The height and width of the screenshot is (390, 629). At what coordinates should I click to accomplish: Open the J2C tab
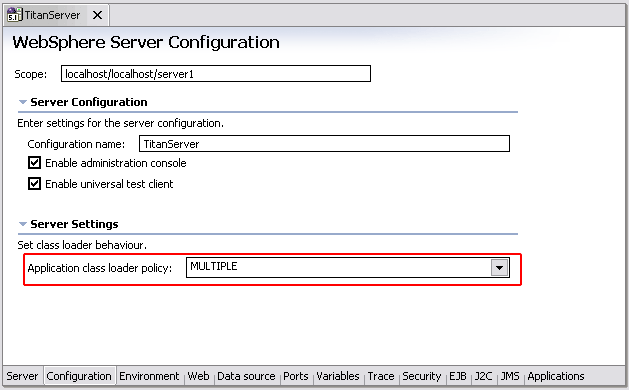[483, 376]
